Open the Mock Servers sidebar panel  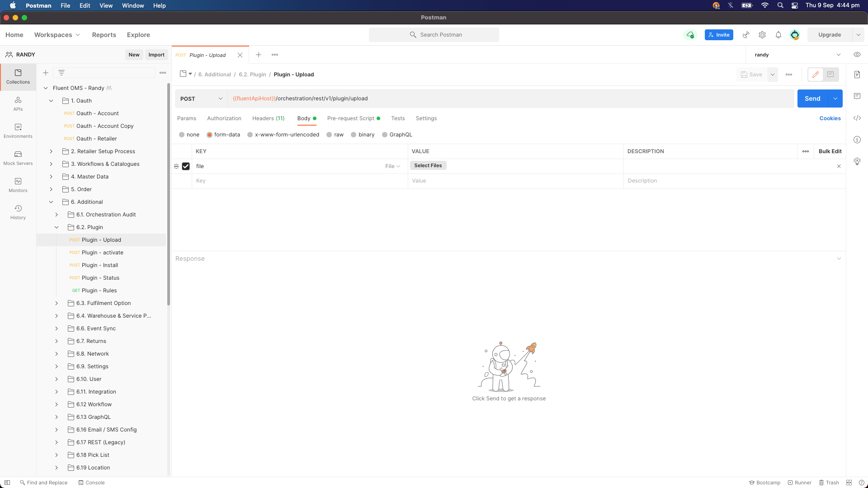tap(18, 158)
